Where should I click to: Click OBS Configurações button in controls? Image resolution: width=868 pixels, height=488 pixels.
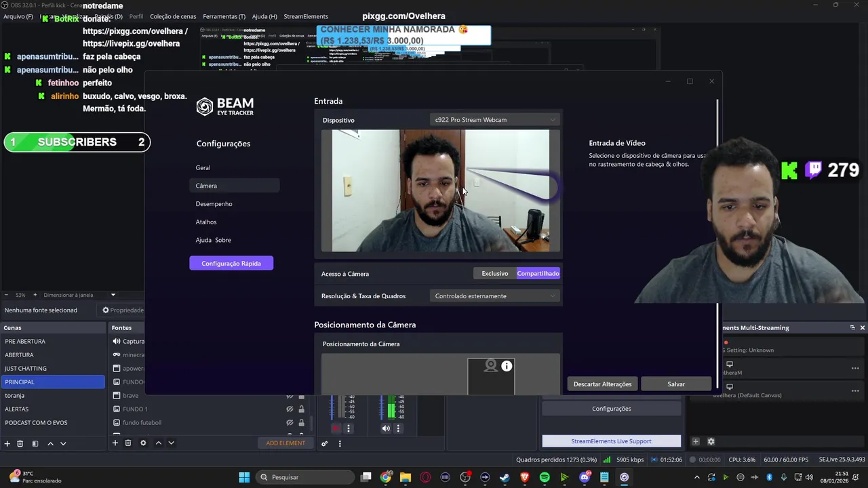(611, 409)
